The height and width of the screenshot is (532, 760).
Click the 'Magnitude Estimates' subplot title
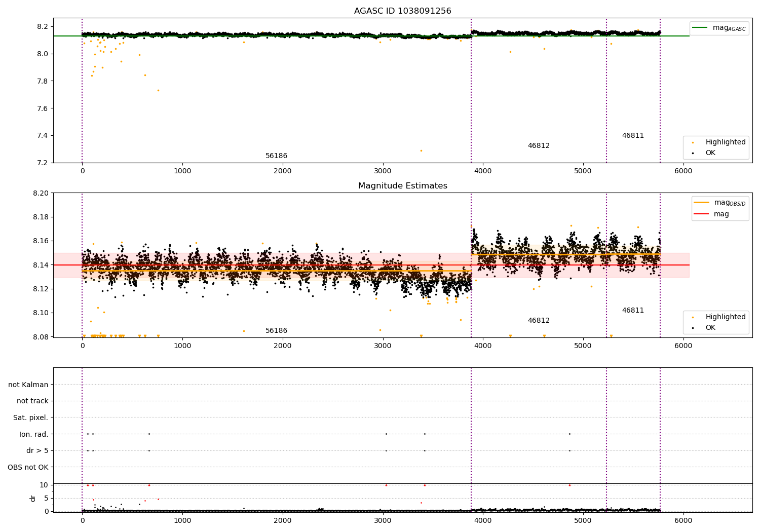(402, 185)
